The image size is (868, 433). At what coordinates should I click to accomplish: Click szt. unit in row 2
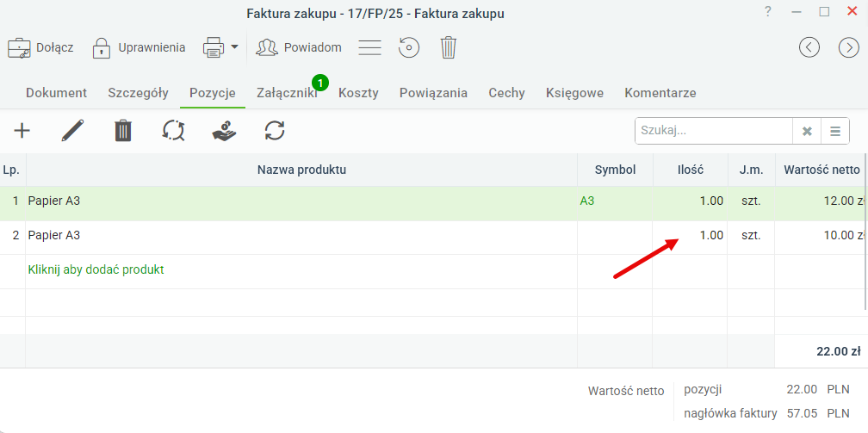751,235
